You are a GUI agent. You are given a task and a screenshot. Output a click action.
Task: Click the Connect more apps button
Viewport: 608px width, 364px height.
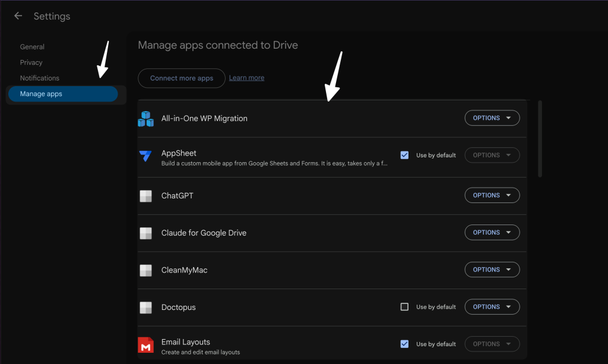click(x=181, y=78)
